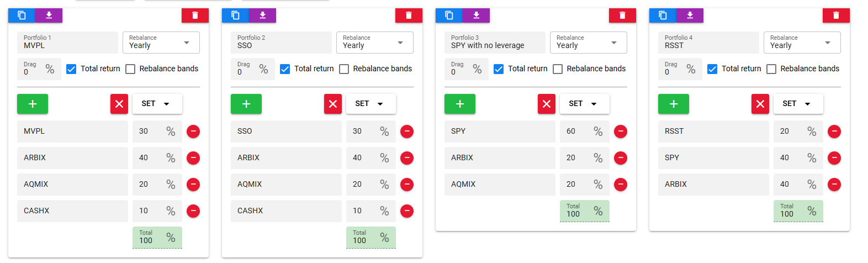868x263 pixels.
Task: Open the Rebalance Yearly dropdown in Portfolio 1
Action: 161,43
